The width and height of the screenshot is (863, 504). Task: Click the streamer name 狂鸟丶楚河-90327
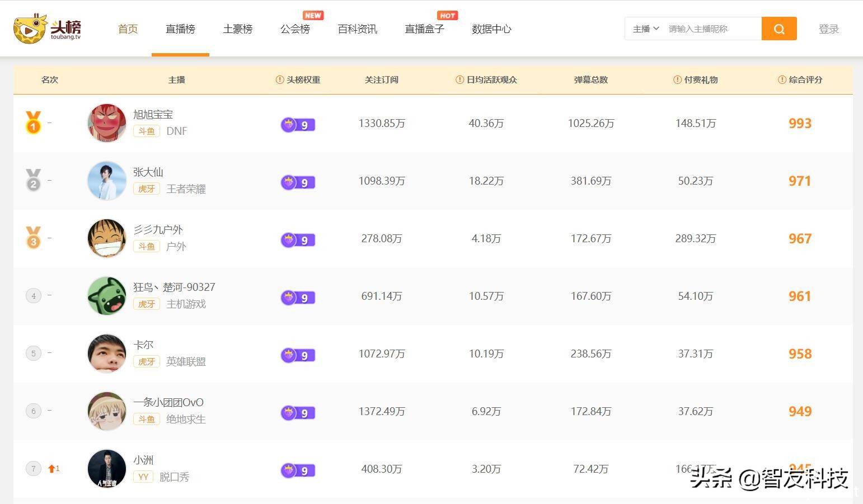click(x=174, y=288)
